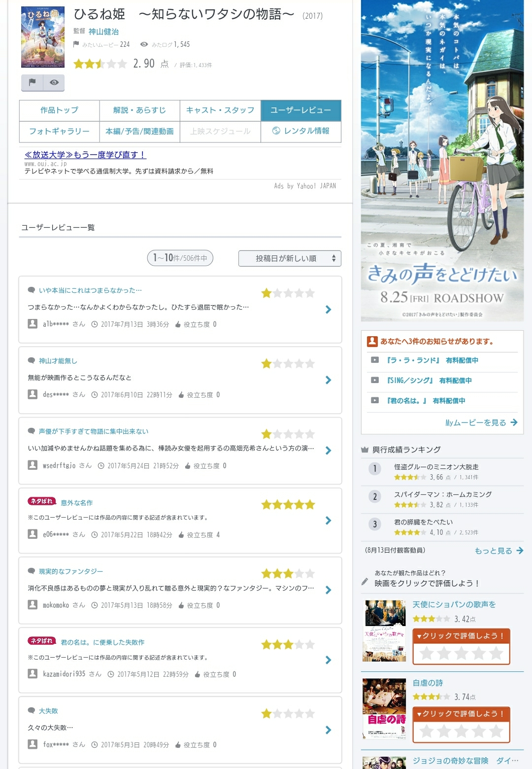Image resolution: width=532 pixels, height=769 pixels.
Task: Click the 自虐の詩 poster thumbnail
Action: coord(385,709)
